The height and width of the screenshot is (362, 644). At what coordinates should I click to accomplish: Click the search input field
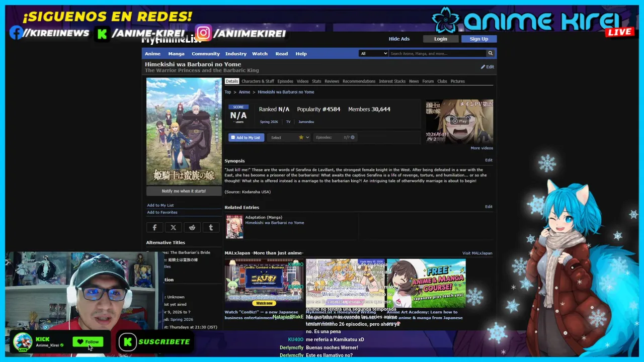pyautogui.click(x=438, y=53)
